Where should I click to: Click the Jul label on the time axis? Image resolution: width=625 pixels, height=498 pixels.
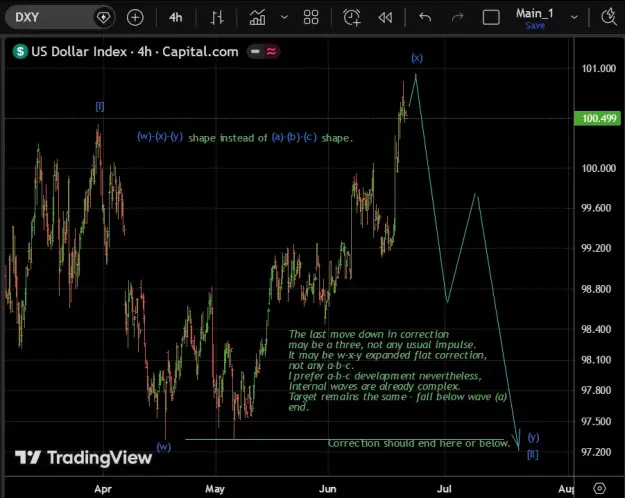[444, 489]
